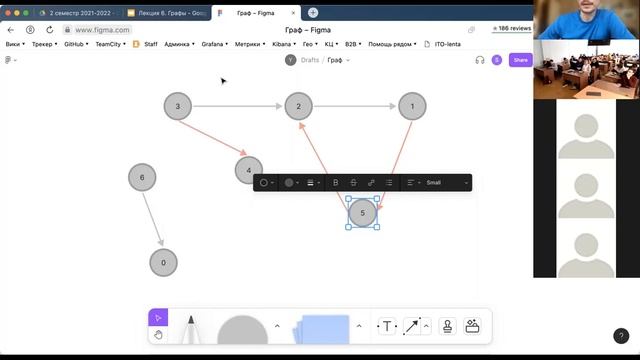Open the Figma main menu
This screenshot has width=640, height=360.
pyautogui.click(x=11, y=60)
